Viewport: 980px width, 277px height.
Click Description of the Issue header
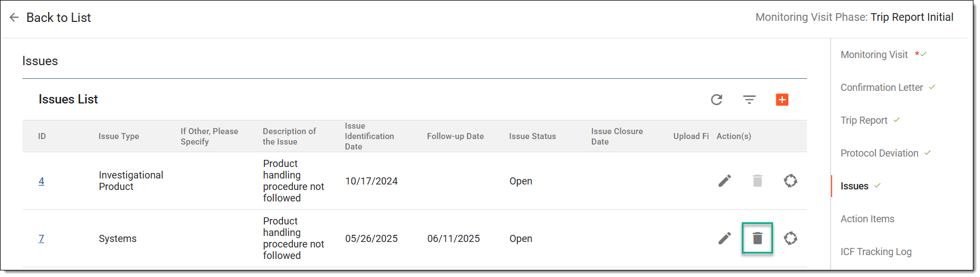(289, 136)
